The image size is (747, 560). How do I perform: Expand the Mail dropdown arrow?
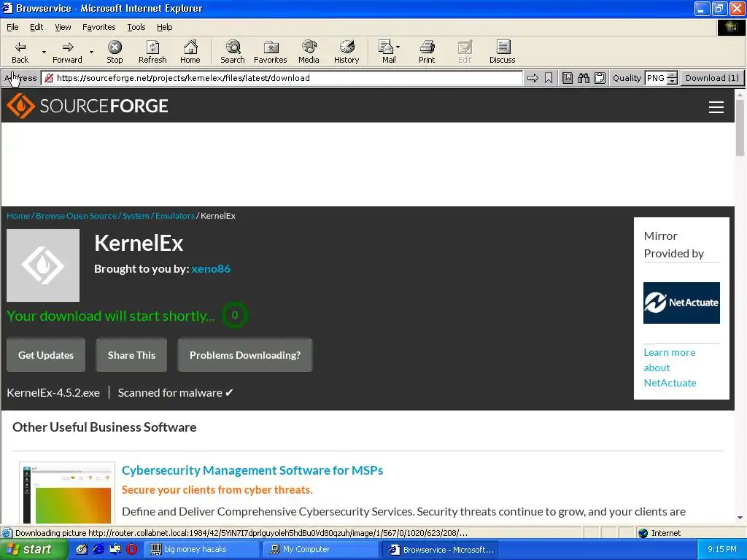398,47
